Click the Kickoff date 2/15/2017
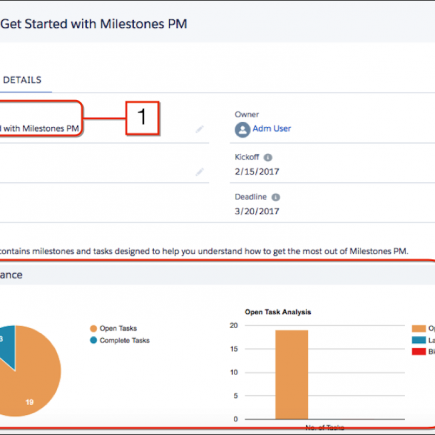Screen dimensions: 435x435 click(x=257, y=172)
